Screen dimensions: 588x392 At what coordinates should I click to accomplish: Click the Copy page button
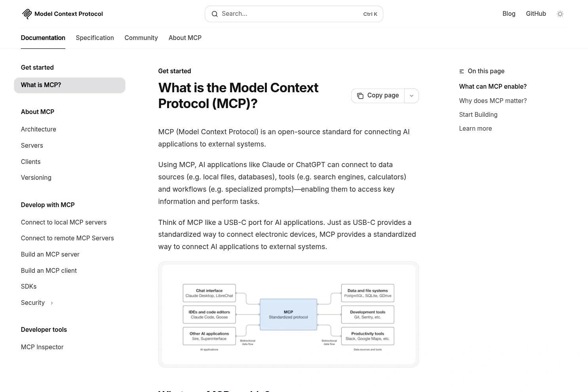377,95
